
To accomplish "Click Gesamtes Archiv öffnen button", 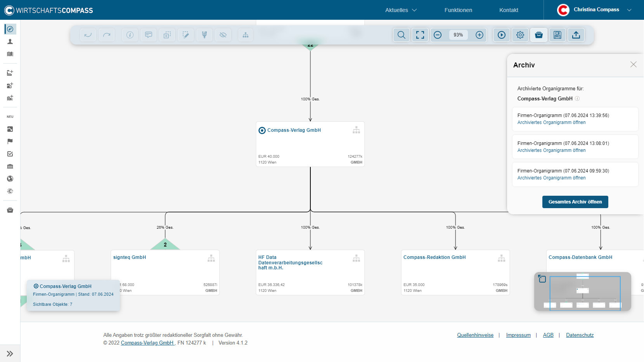I will [x=575, y=202].
